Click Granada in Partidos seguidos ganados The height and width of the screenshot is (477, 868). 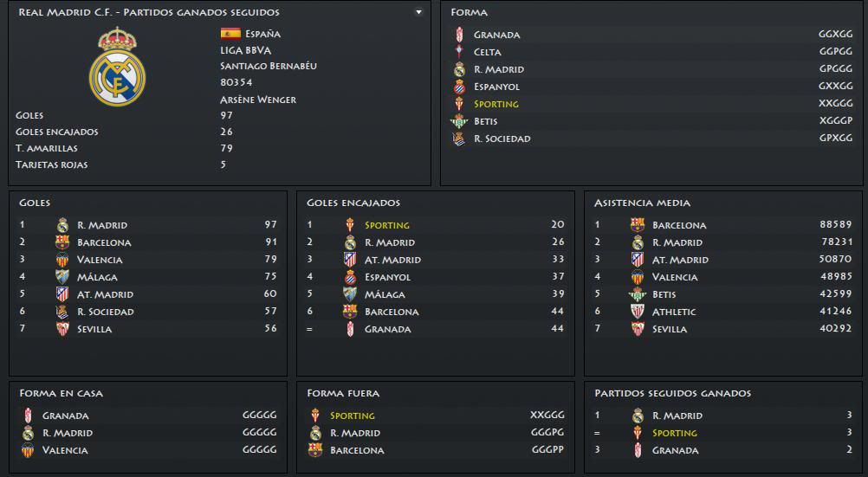[675, 450]
